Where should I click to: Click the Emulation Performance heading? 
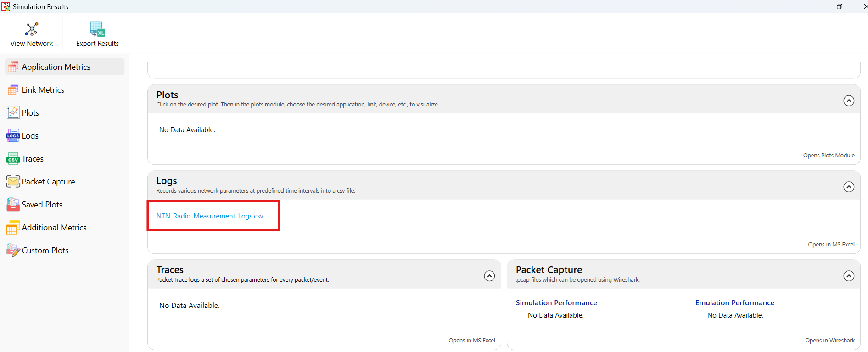pos(734,303)
